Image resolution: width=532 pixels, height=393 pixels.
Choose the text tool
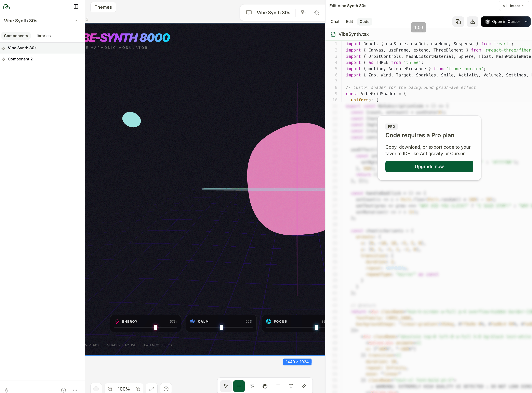[x=291, y=386]
